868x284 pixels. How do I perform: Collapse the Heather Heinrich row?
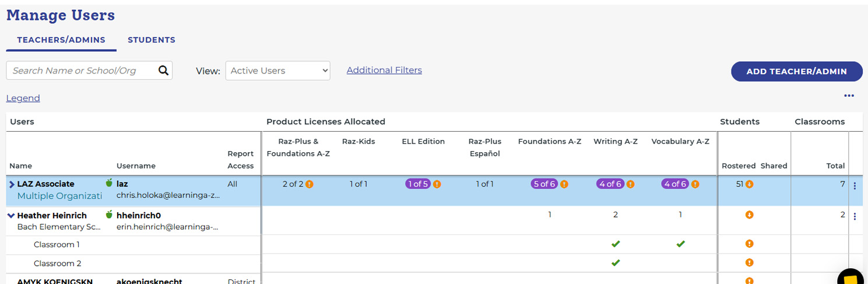point(11,215)
